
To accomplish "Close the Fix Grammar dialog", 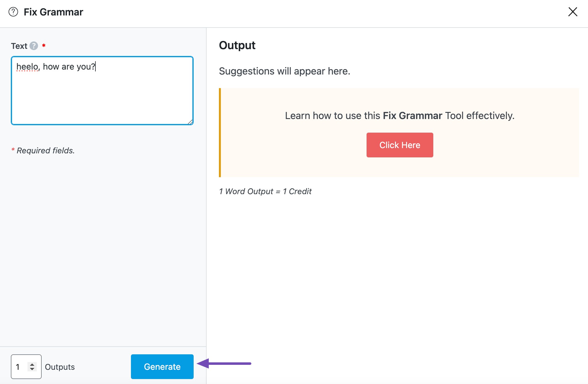I will coord(573,12).
